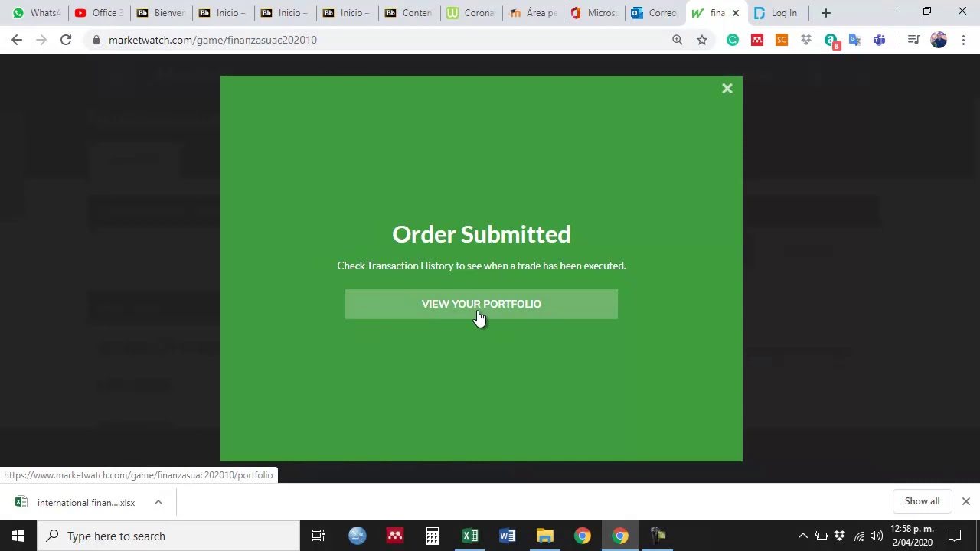Open Word from the taskbar
Viewport: 980px width, 551px height.
click(508, 536)
